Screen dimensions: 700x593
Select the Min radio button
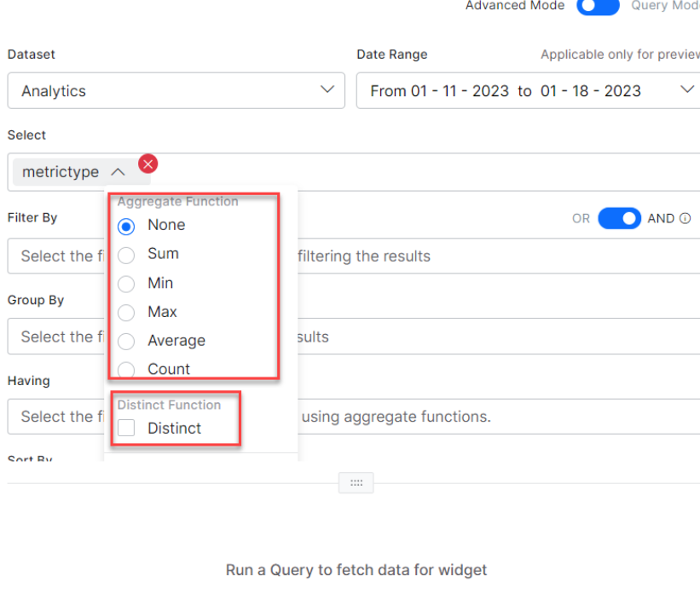(x=126, y=284)
